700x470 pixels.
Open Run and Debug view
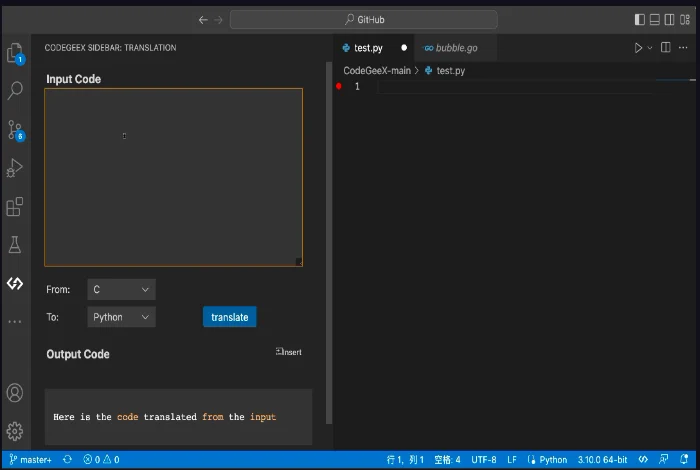coord(15,168)
